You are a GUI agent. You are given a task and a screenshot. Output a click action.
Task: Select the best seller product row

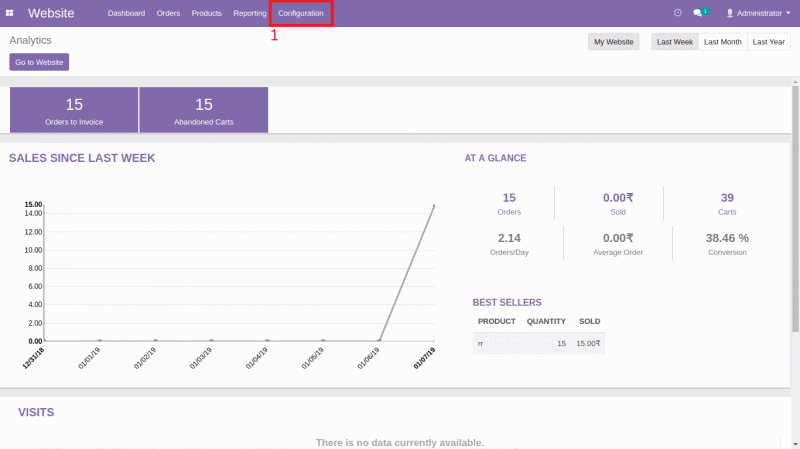pos(538,343)
